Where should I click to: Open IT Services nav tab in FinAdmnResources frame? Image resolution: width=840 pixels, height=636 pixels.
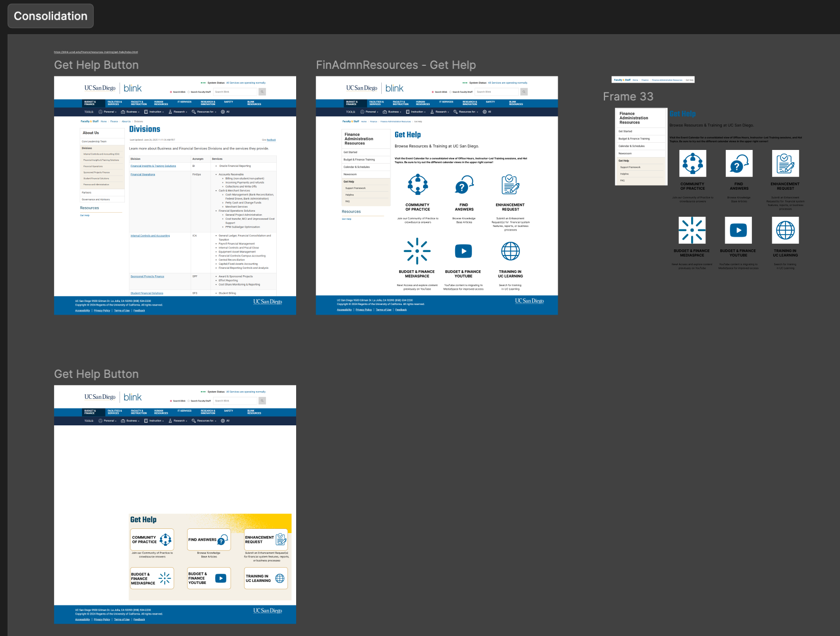coord(446,102)
